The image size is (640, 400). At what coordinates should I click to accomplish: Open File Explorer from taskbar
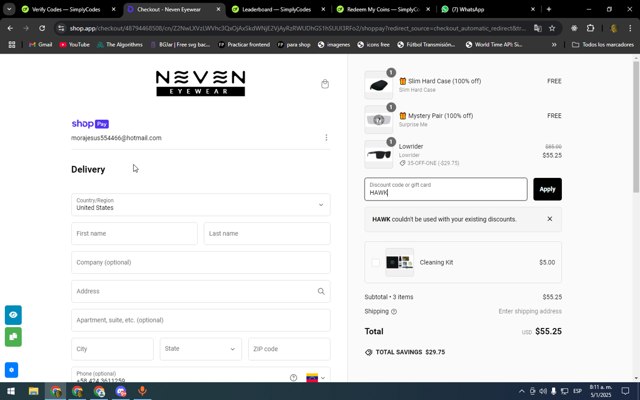(33, 391)
